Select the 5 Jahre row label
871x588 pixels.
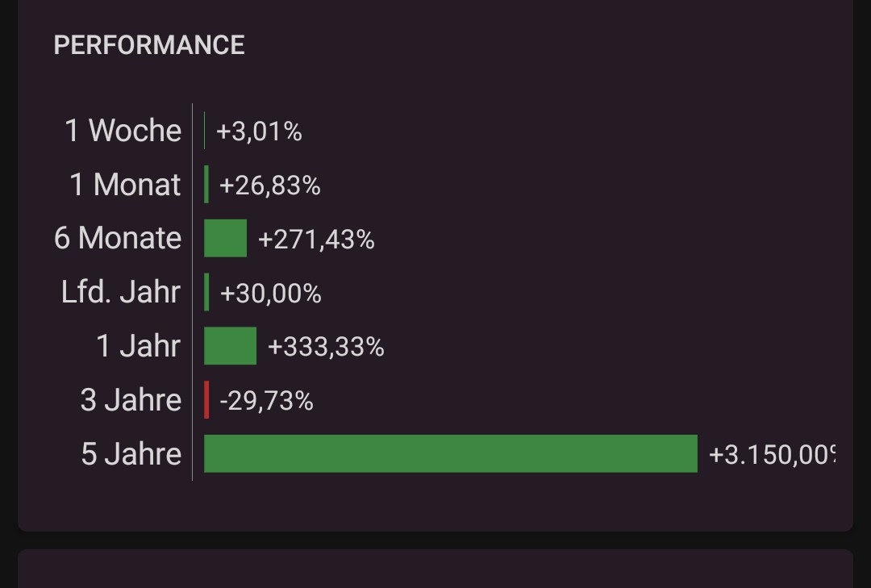(131, 454)
